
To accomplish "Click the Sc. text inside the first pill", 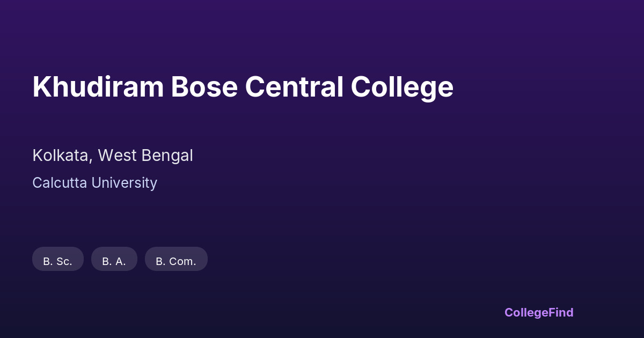I will [64, 261].
